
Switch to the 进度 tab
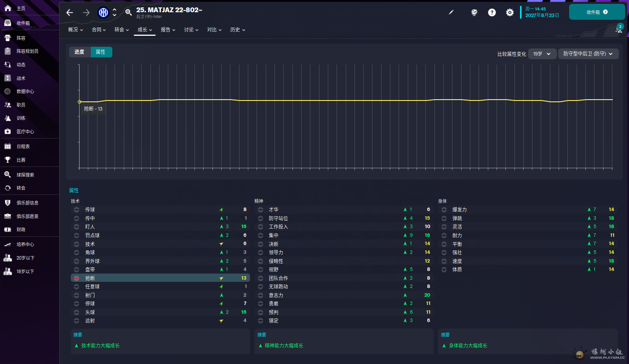coord(80,52)
